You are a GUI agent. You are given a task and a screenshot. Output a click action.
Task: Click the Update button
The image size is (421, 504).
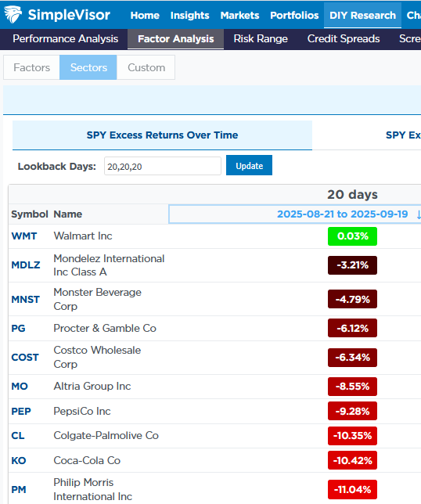pos(249,166)
